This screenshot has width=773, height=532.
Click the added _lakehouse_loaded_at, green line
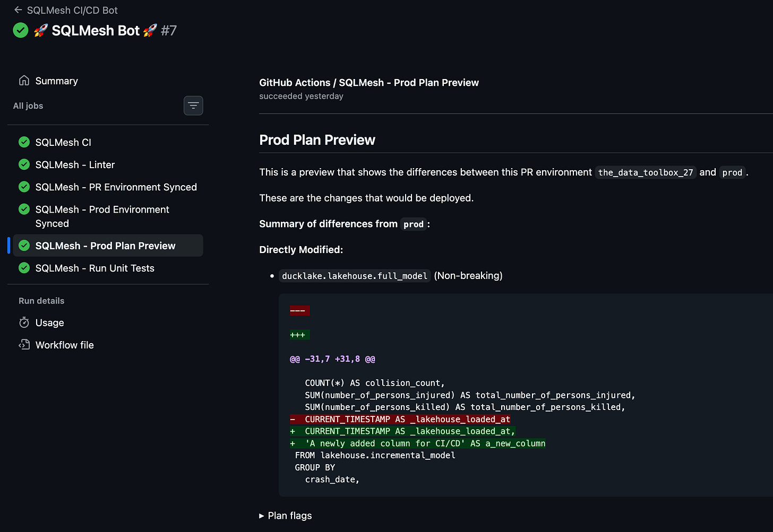coord(403,431)
